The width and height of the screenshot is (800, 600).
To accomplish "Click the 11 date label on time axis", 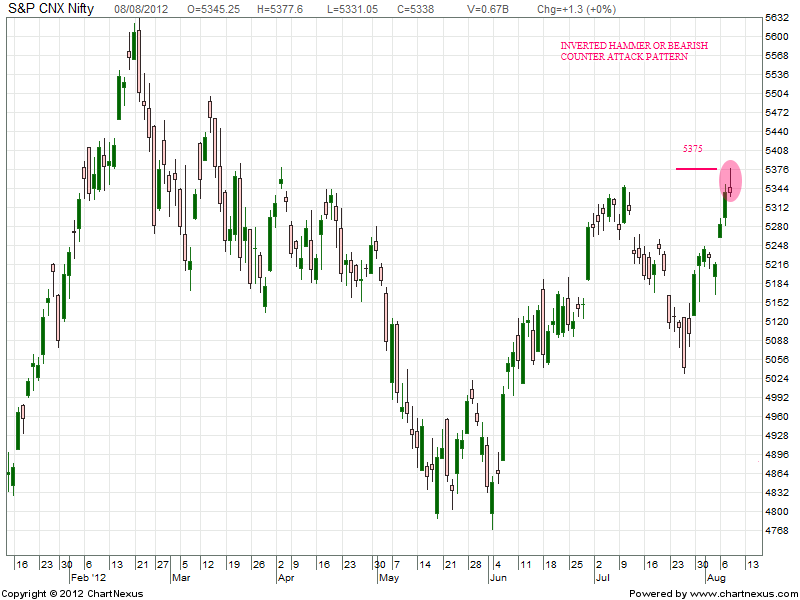I will [526, 564].
